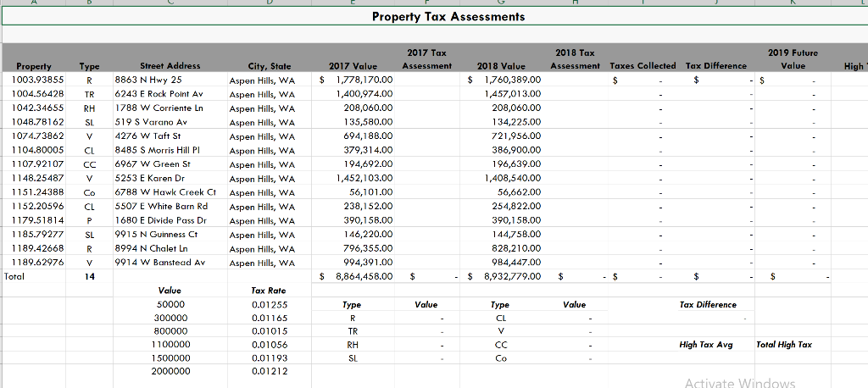The height and width of the screenshot is (388, 868).
Task: Select the 2017 Tax Assessment header
Action: point(427,59)
